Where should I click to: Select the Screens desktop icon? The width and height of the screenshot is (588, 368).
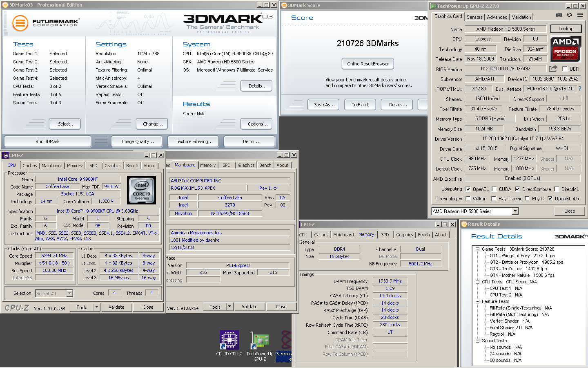pyautogui.click(x=284, y=346)
